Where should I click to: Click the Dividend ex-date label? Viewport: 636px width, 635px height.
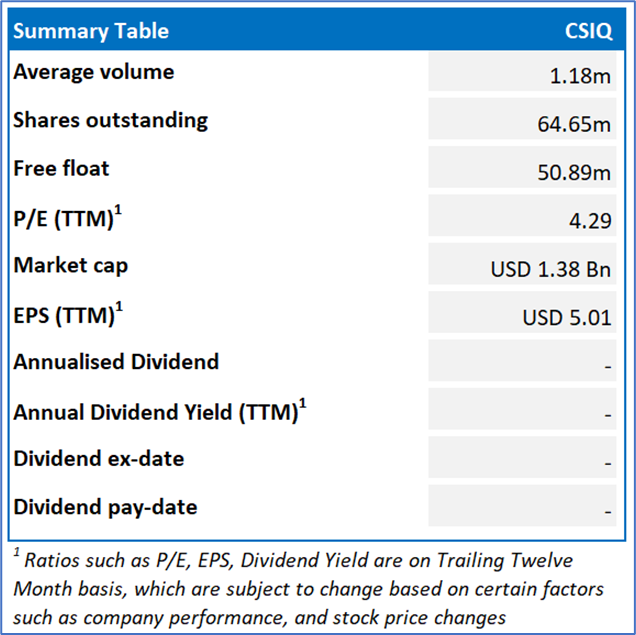pos(98,459)
